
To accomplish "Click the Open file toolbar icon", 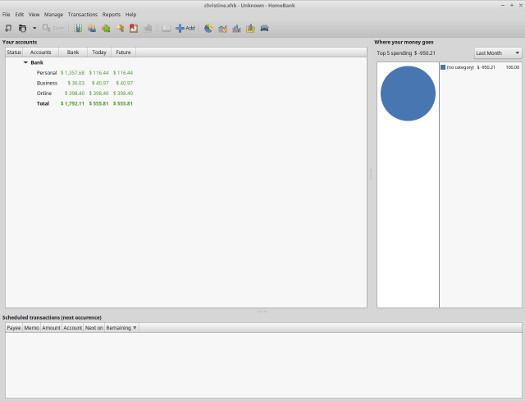I will (22, 28).
